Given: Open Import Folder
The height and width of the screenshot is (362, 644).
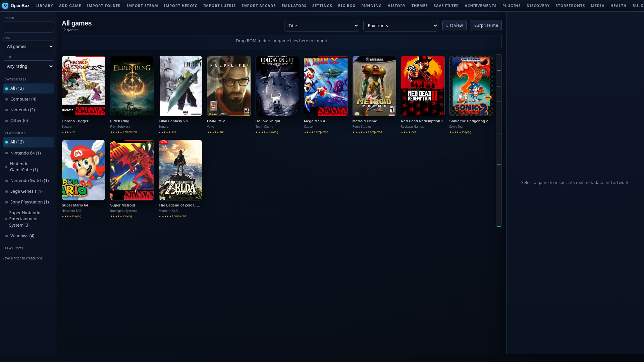Looking at the screenshot, I should [104, 6].
